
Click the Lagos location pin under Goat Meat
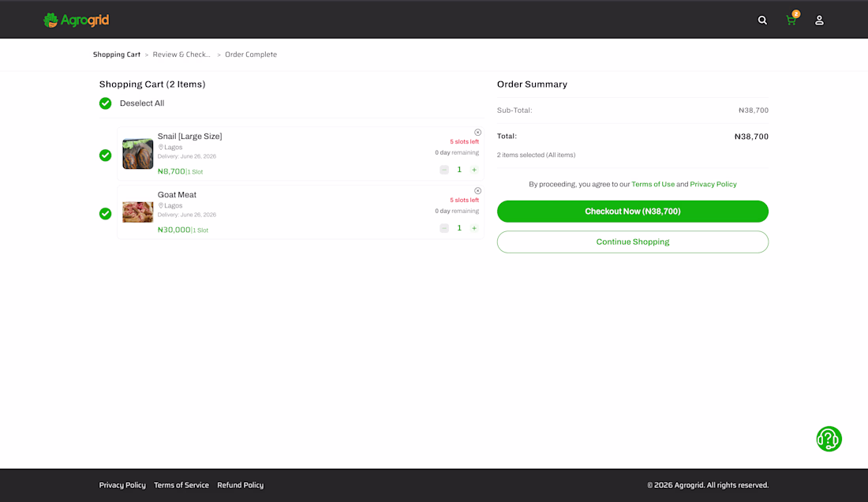click(161, 206)
